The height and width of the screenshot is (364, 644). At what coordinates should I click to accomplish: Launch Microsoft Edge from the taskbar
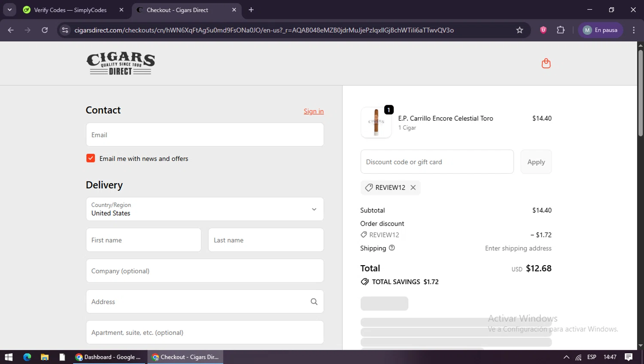point(27,357)
